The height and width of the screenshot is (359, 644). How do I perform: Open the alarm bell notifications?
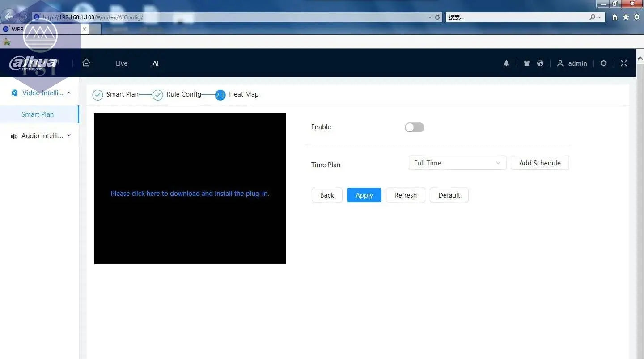pos(506,63)
